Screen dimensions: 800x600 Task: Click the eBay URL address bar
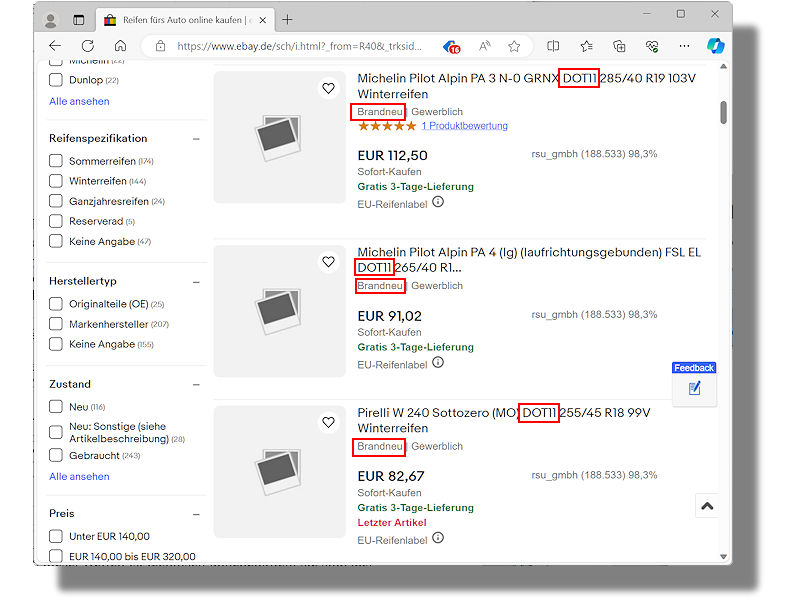(299, 46)
